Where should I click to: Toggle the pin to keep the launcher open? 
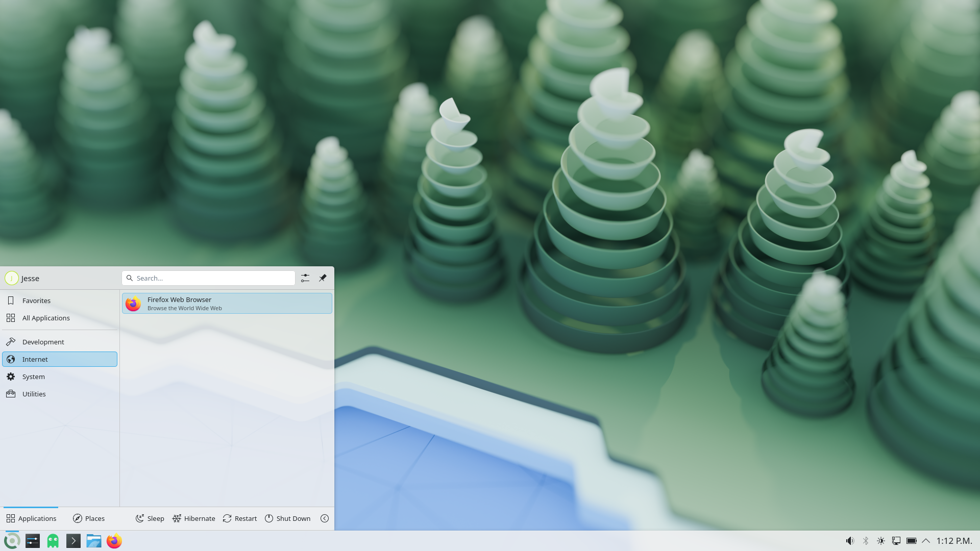coord(323,278)
